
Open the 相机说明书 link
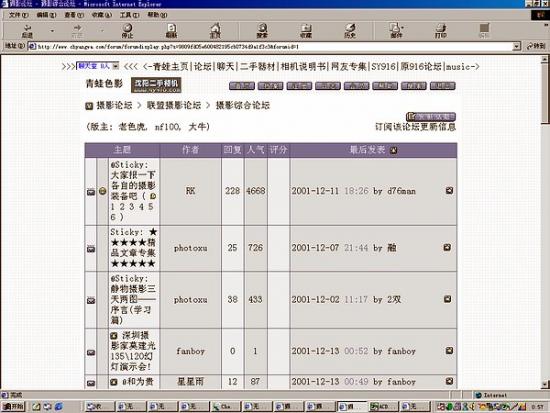(x=303, y=66)
